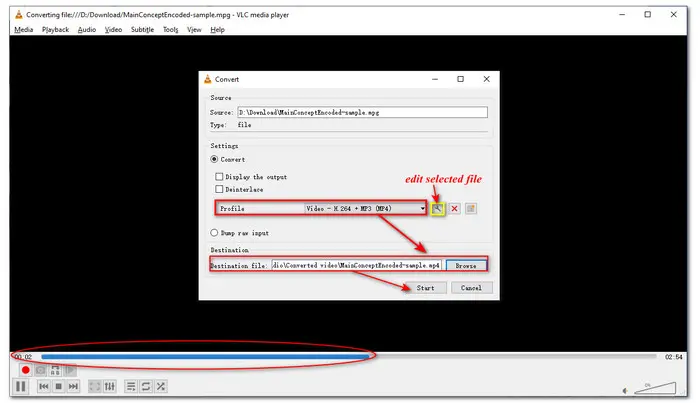Open the Audio menu
The height and width of the screenshot is (403, 700).
tap(87, 29)
